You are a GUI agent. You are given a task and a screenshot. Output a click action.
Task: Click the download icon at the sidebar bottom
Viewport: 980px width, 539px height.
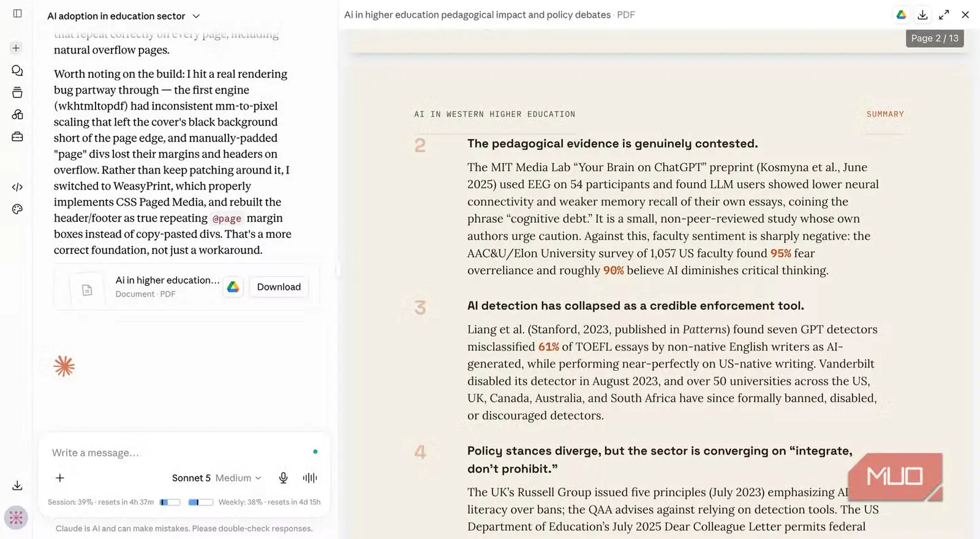click(17, 485)
